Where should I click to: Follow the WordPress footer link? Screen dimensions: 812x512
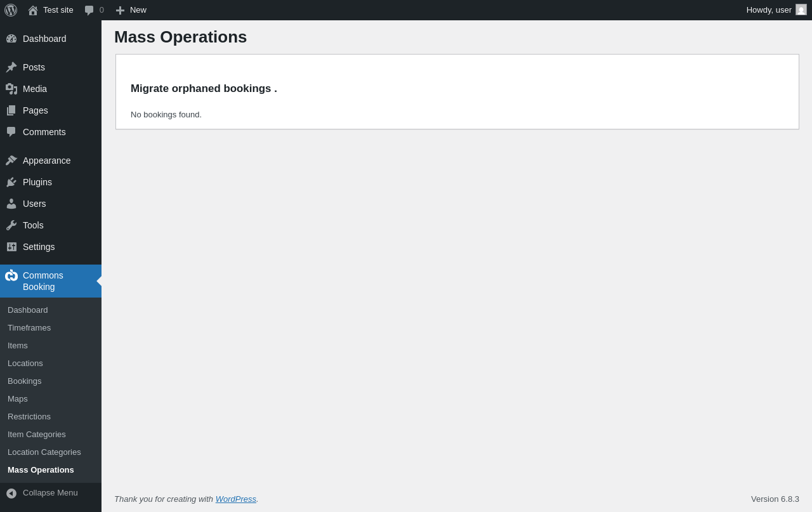[x=236, y=499]
